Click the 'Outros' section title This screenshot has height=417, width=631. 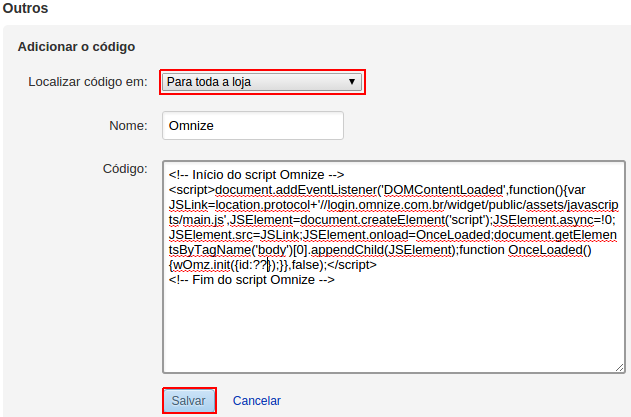[x=25, y=8]
